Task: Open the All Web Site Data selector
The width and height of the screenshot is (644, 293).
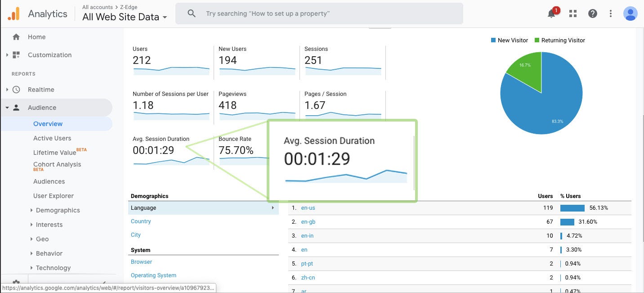Action: (125, 17)
